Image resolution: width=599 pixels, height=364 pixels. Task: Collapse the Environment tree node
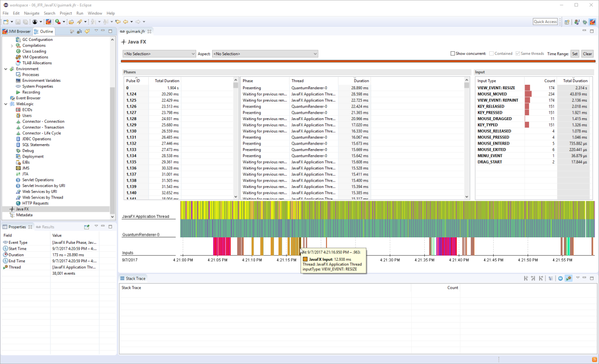coord(5,69)
